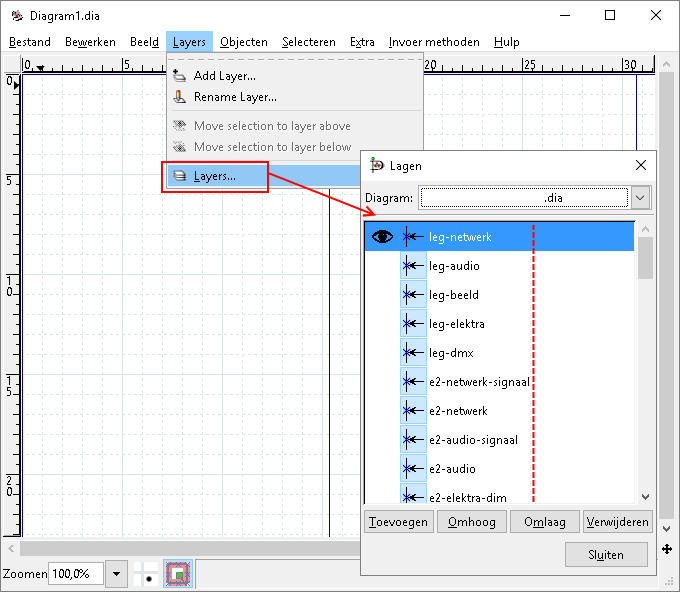
Task: Toggle the snap-to-grid icon beside zoom
Action: (145, 573)
